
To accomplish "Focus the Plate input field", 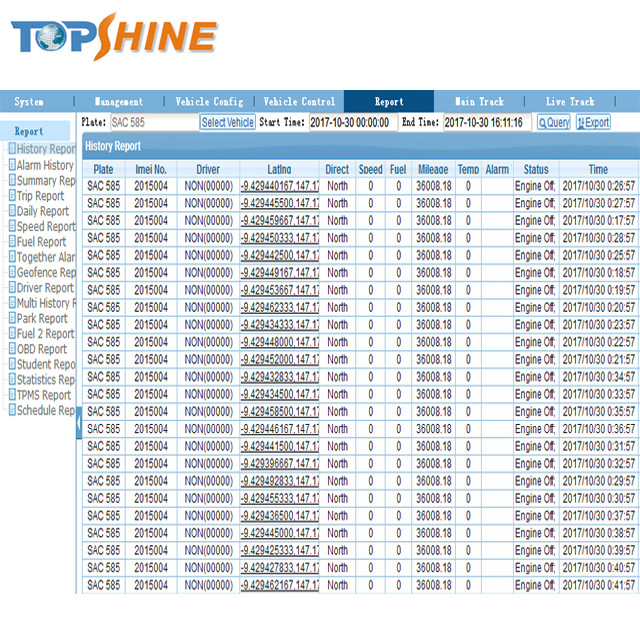I will pyautogui.click(x=154, y=122).
